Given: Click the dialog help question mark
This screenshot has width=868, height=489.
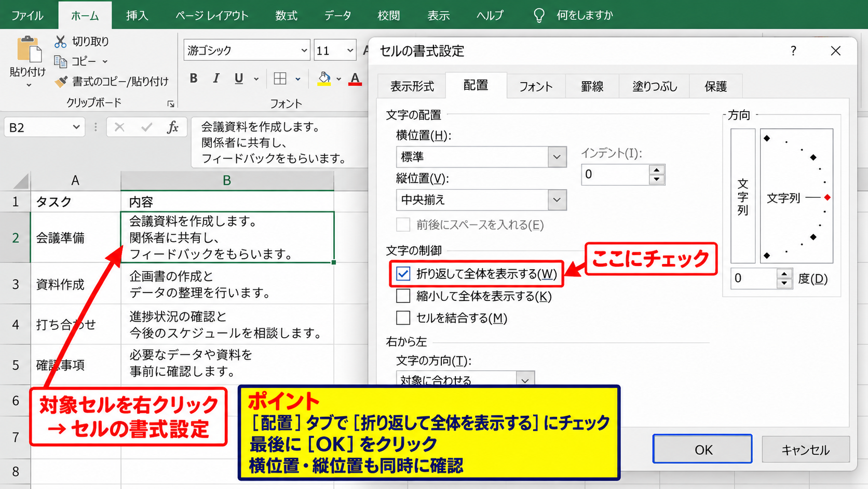Looking at the screenshot, I should (x=793, y=51).
